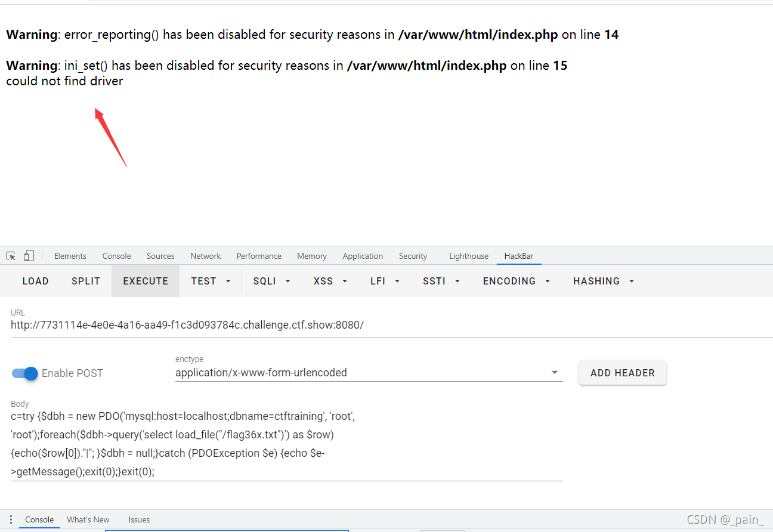
Task: Select the HackBar tab
Action: click(x=519, y=256)
